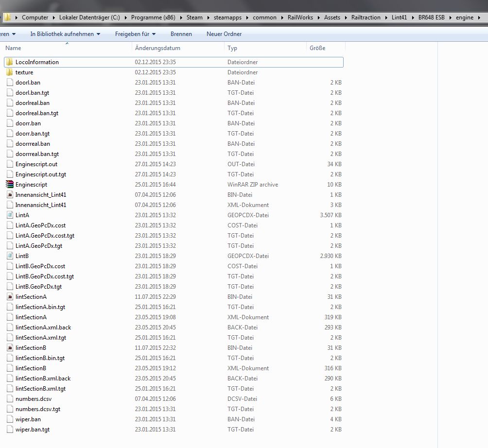Open the 'In Bibliothek aufnehmen' dropdown

[65, 34]
